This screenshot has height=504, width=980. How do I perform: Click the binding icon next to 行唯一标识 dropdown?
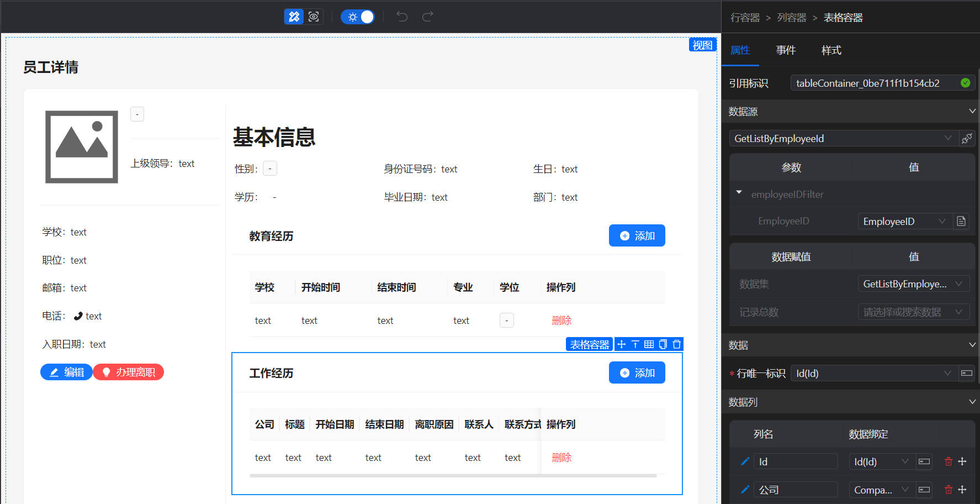(966, 373)
